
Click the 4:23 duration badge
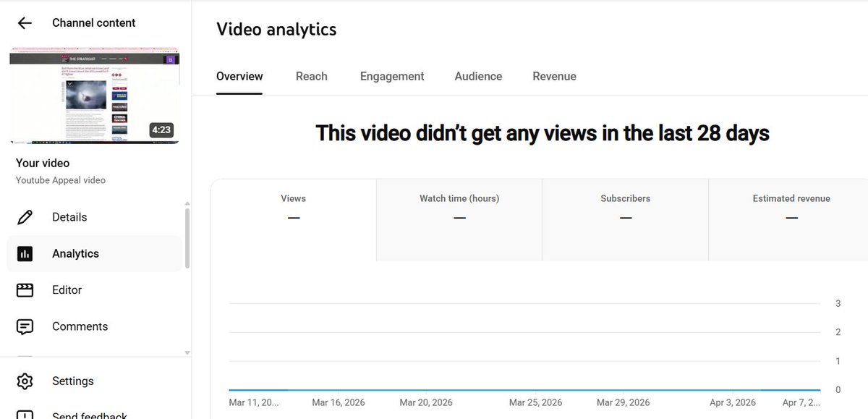(161, 130)
